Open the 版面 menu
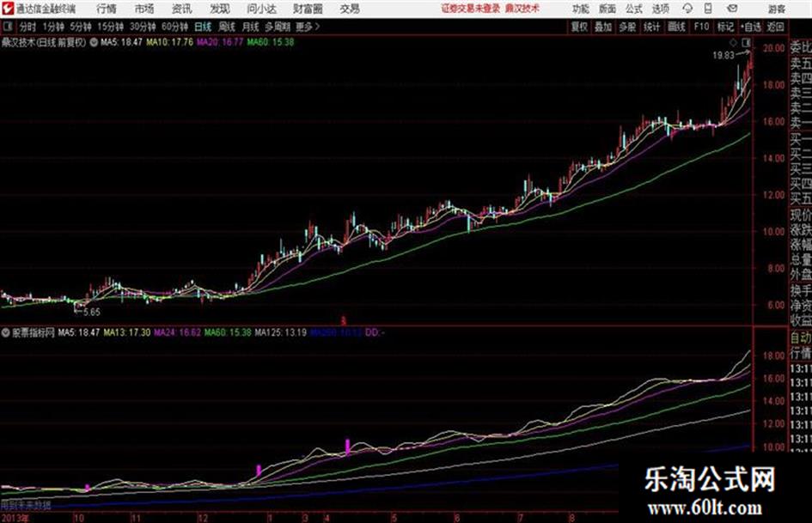The image size is (812, 523). 607,9
